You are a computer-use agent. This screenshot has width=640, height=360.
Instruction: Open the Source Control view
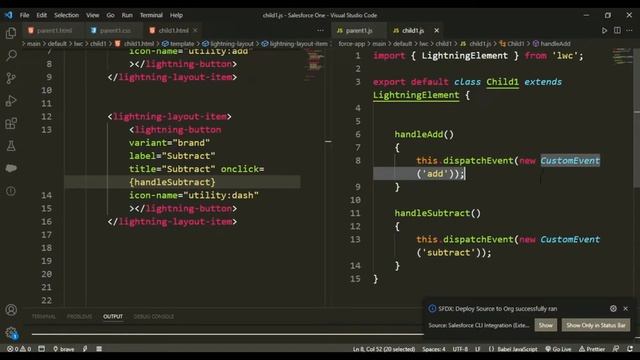11,78
